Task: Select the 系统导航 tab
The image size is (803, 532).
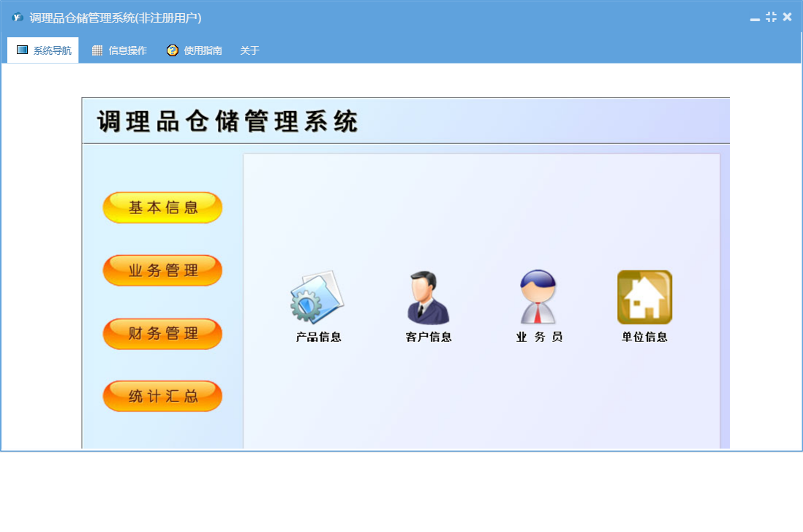Action: [x=43, y=50]
